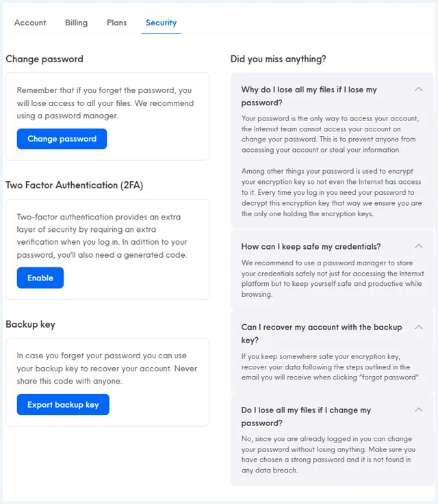Click 'Do I lose all my files if I change' title
Viewport: 438px width, 504px height.
click(x=306, y=416)
